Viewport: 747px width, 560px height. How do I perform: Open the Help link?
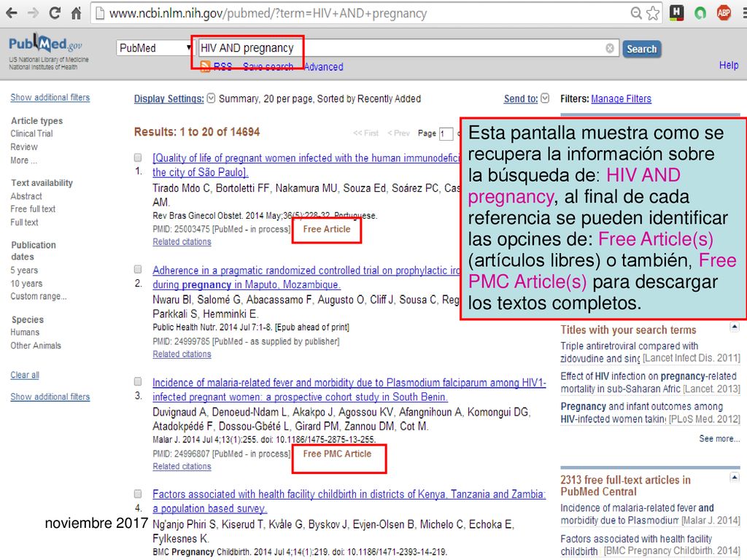(729, 65)
